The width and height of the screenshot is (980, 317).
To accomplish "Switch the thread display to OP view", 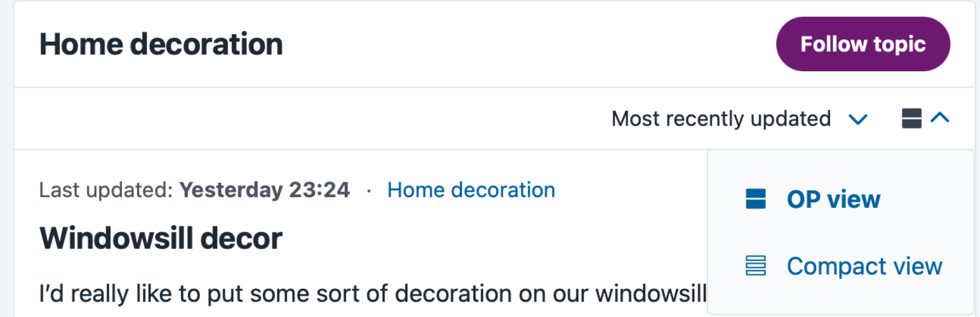I will [x=834, y=199].
